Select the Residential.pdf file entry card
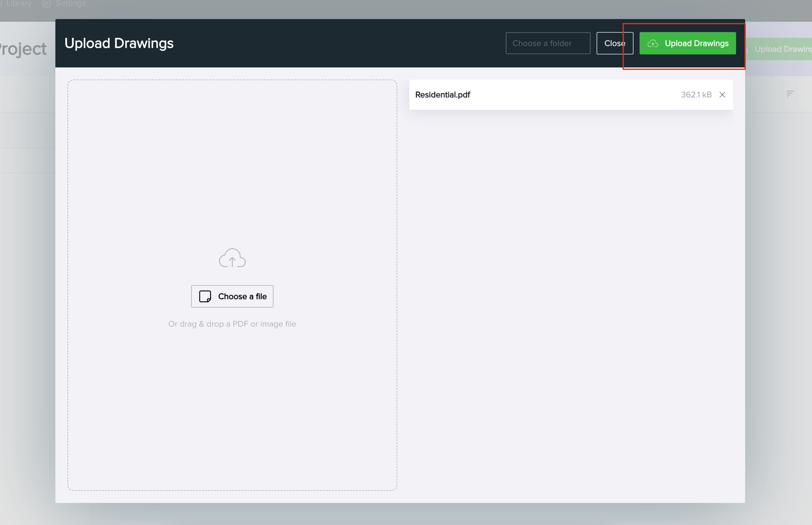Screen dimensions: 812x525 570,94
